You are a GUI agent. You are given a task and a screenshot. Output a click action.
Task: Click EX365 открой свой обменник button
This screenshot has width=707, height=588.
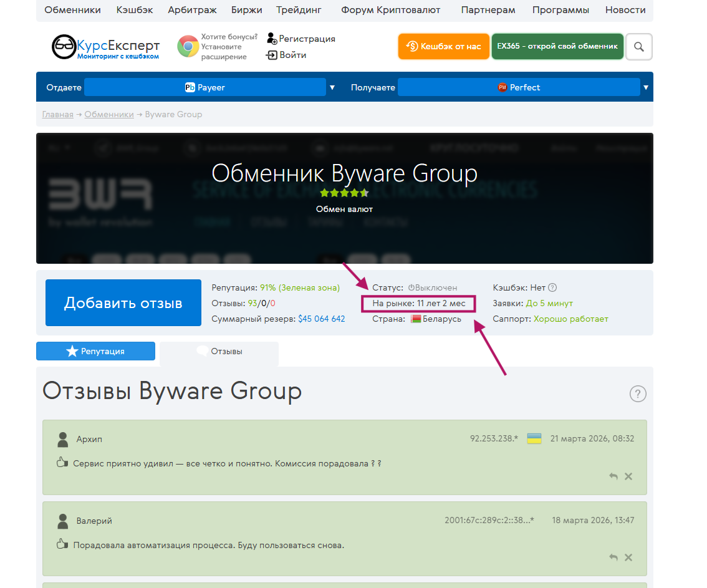tap(557, 46)
